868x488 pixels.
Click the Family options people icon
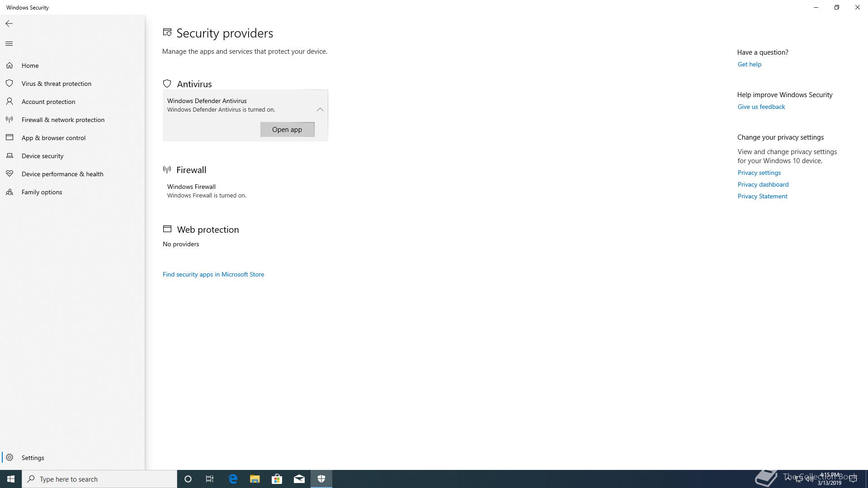point(9,192)
